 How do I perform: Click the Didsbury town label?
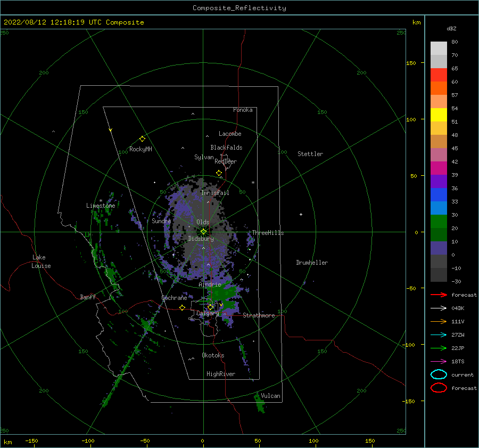tap(201, 239)
